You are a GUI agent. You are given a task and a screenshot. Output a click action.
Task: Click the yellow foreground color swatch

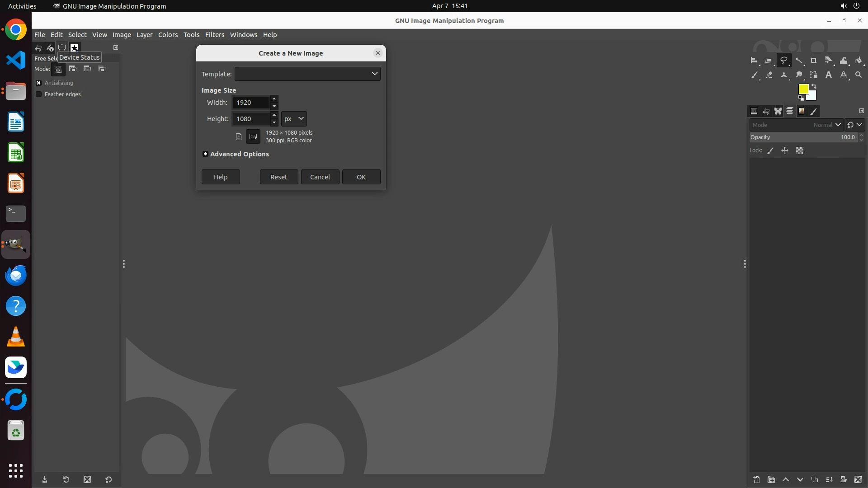pos(803,89)
